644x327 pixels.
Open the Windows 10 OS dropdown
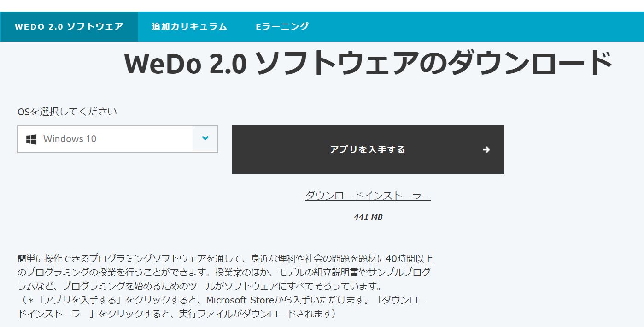click(x=117, y=139)
